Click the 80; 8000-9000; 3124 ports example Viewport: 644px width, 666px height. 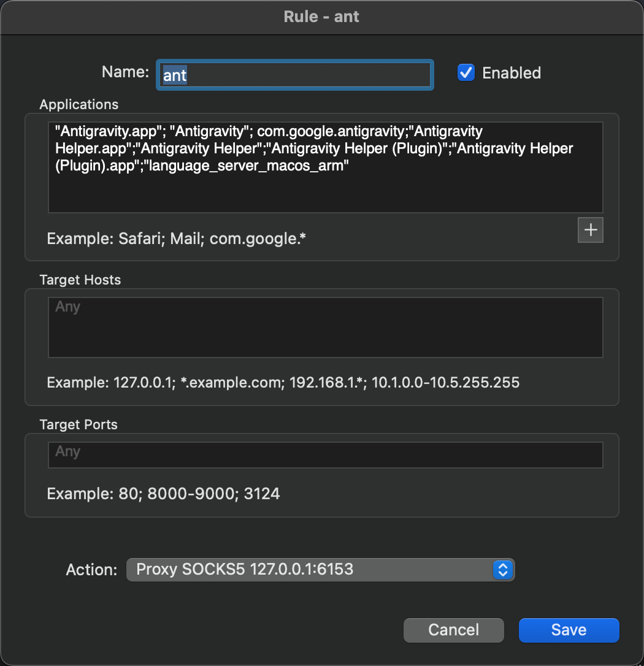[x=199, y=494]
